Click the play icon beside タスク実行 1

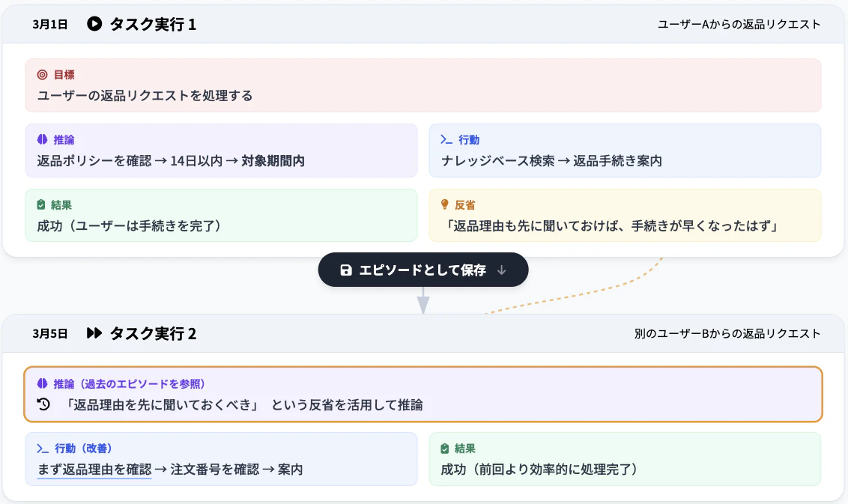pos(94,24)
